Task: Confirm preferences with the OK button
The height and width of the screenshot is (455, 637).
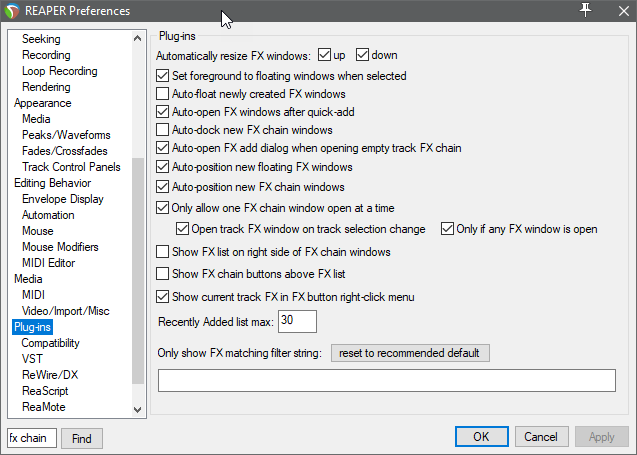Action: (481, 437)
